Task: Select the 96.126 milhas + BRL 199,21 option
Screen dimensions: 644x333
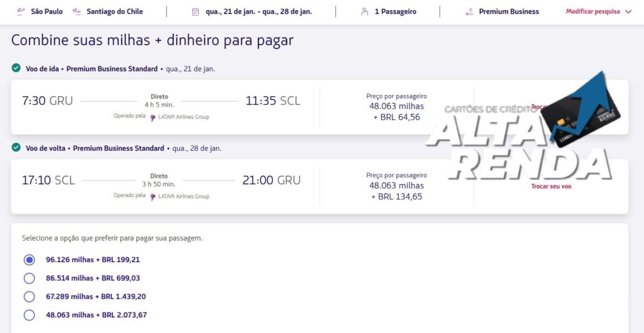Action: click(x=29, y=259)
